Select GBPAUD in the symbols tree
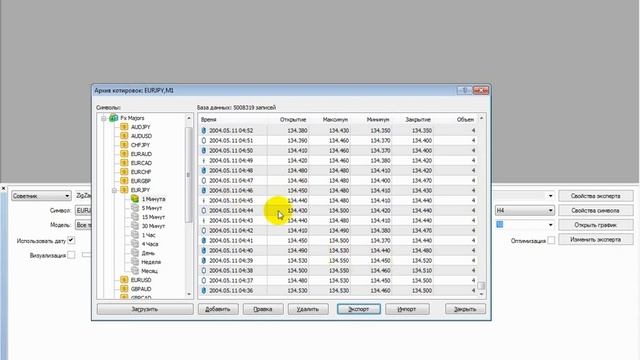This screenshot has width=640, height=360. coord(141,289)
